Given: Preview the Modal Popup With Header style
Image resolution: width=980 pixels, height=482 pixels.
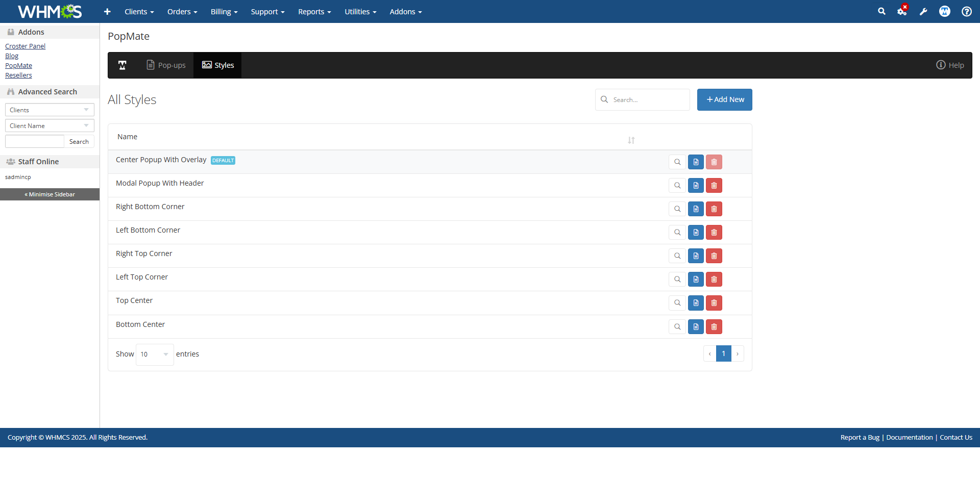Looking at the screenshot, I should [x=677, y=186].
